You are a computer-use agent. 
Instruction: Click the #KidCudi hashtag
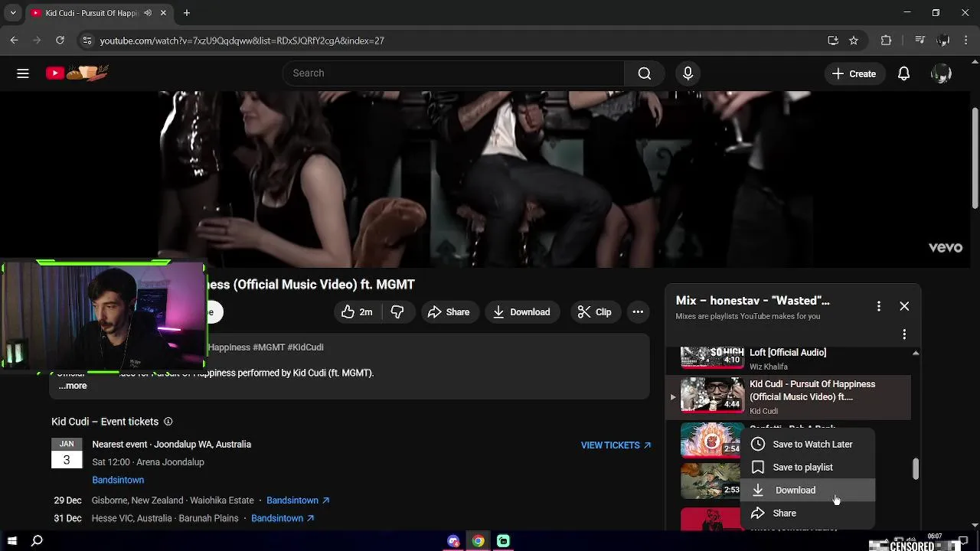coord(305,347)
